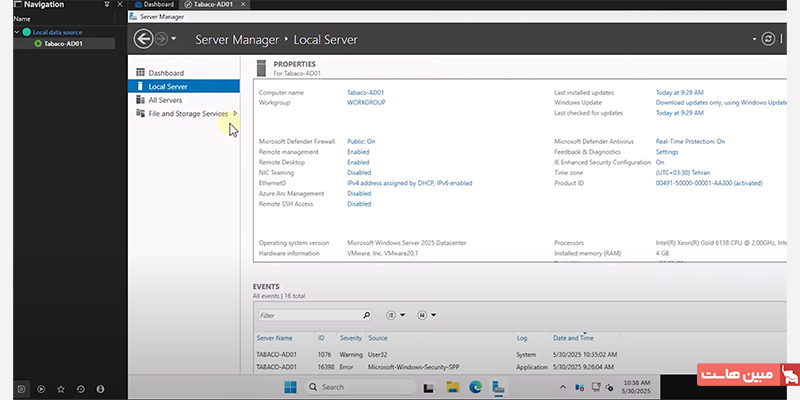Sort events by Log column
800x400 pixels.
tap(521, 338)
